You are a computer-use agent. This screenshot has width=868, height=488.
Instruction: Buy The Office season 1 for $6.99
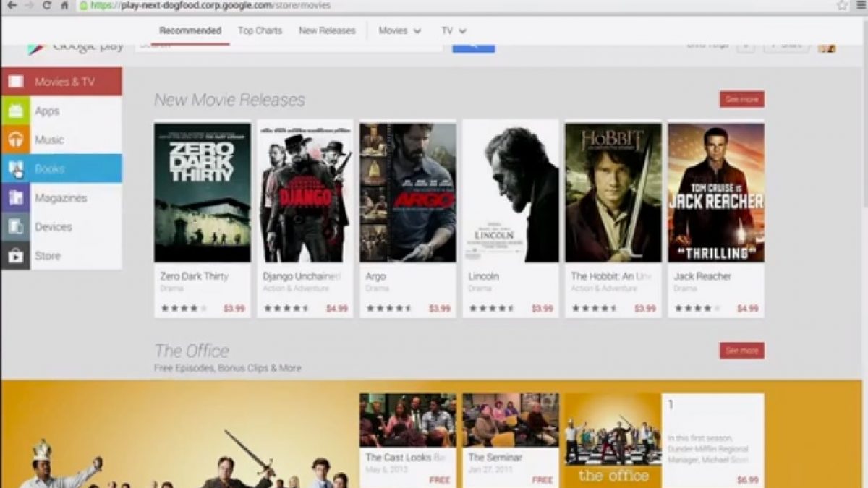point(747,480)
